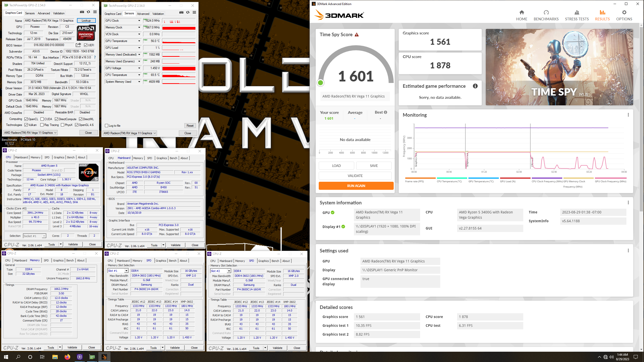Open Slot #2 memory slot dropdown in CPU-Z
Screen dimensions: 644x362
(x=221, y=271)
